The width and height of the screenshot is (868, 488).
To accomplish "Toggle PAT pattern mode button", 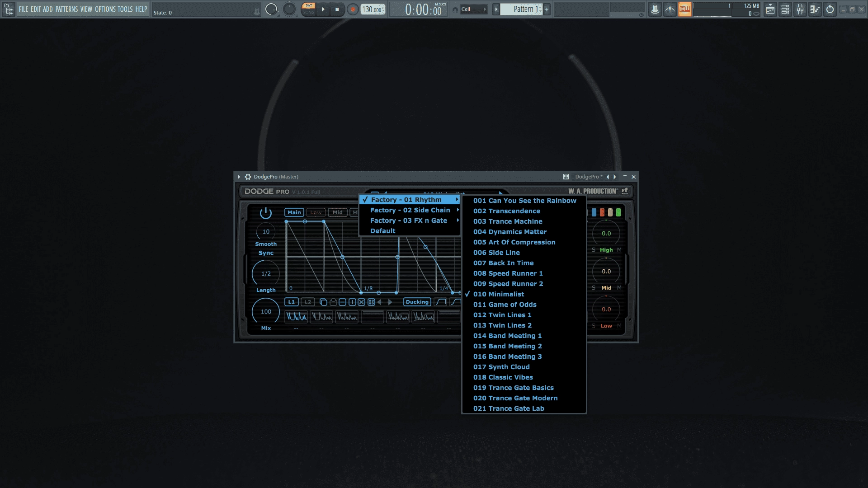I will pos(309,6).
